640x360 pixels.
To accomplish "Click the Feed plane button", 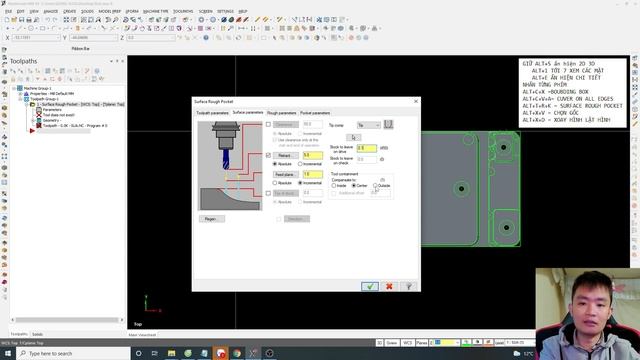I will coord(285,174).
